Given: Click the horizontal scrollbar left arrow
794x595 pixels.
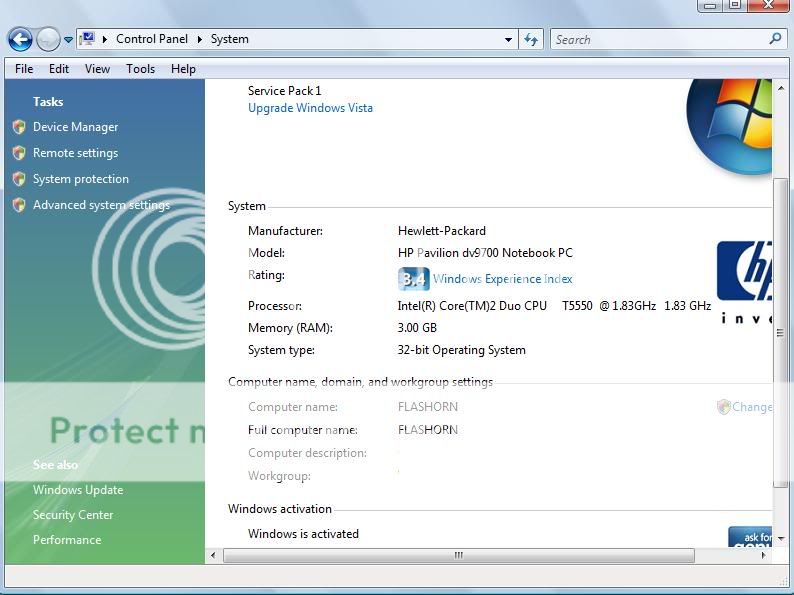Looking at the screenshot, I should (213, 556).
